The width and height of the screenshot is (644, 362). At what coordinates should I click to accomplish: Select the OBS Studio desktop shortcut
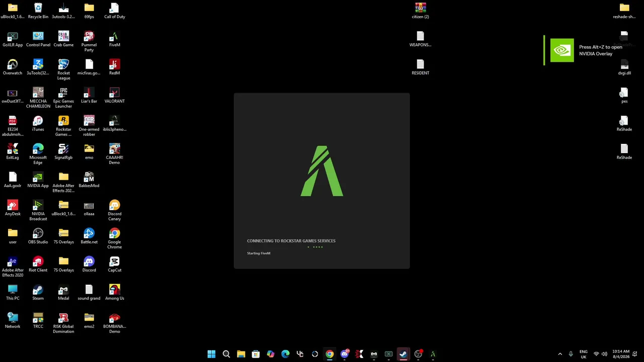(x=38, y=236)
